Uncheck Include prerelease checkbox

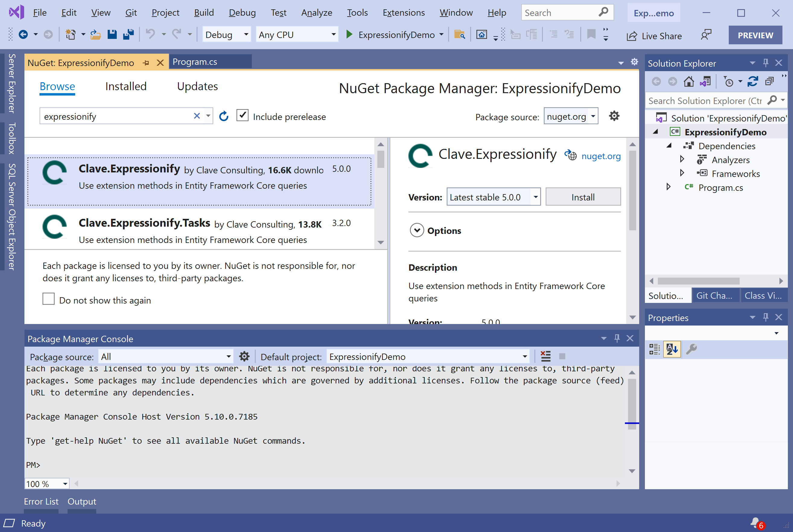(x=243, y=115)
